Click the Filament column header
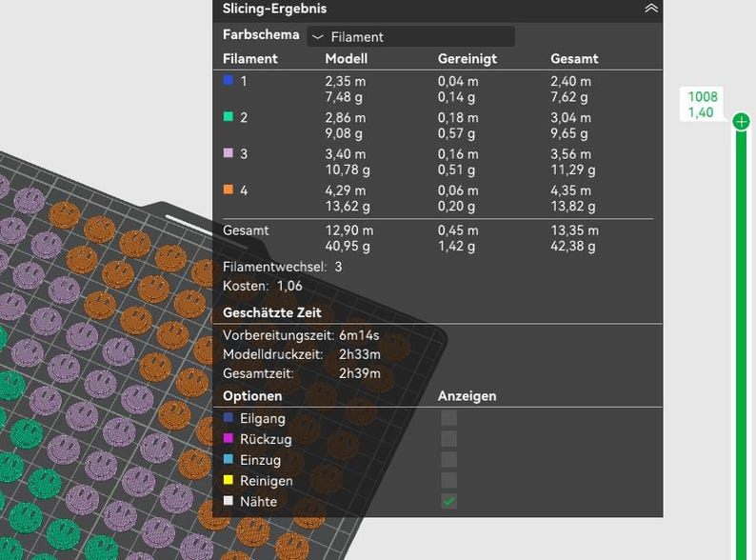This screenshot has width=756, height=560. pyautogui.click(x=250, y=59)
